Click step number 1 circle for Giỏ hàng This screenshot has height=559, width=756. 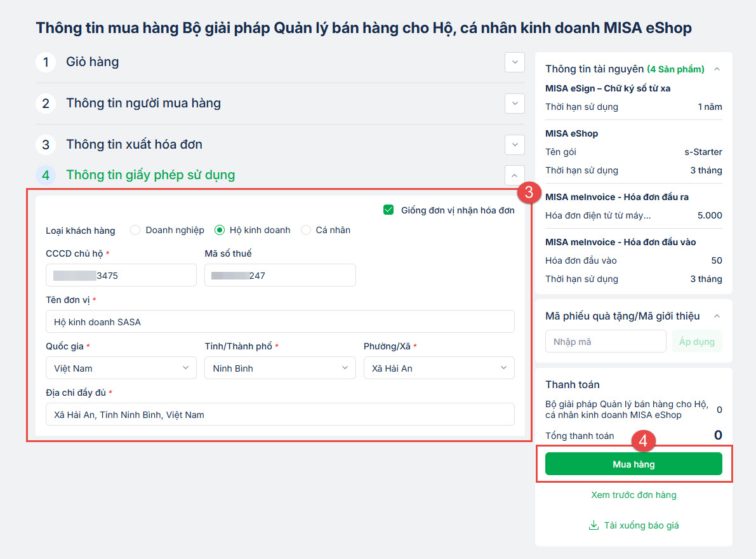click(x=46, y=62)
